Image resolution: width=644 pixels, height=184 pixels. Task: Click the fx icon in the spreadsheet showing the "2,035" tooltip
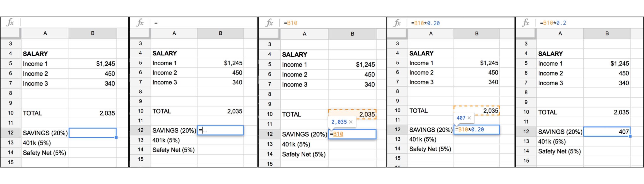[x=269, y=23]
